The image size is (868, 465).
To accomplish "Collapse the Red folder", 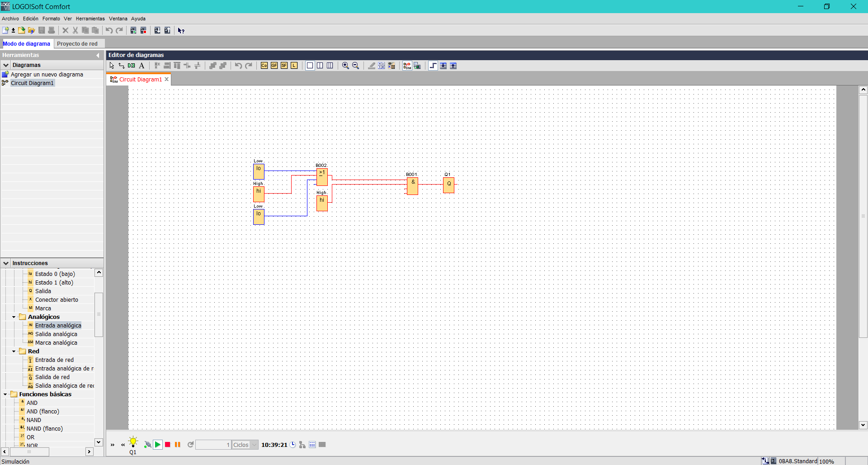I will (14, 351).
